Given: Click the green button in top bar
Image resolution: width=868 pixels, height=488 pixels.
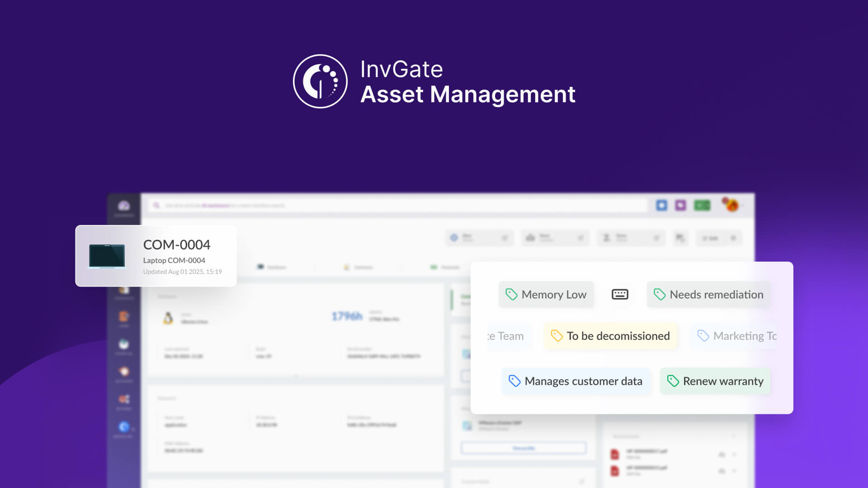Looking at the screenshot, I should pos(702,206).
